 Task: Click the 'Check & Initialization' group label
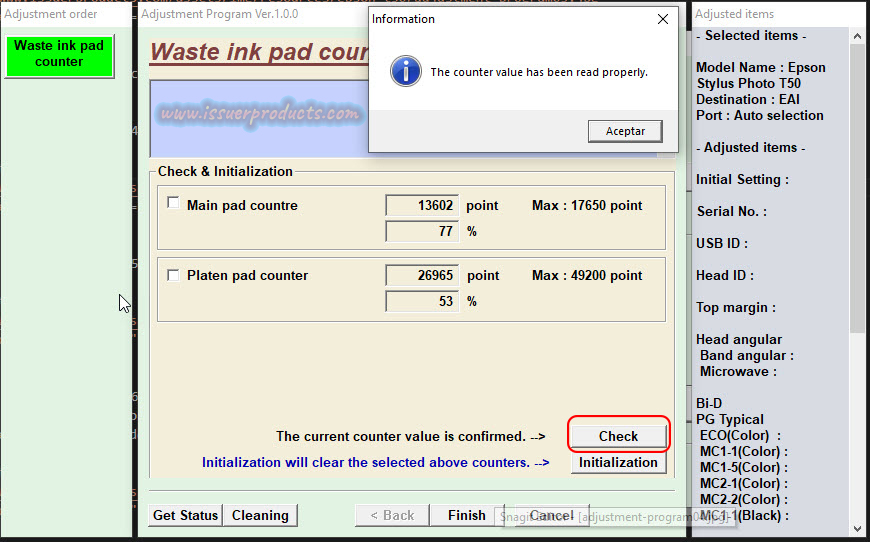tap(225, 171)
